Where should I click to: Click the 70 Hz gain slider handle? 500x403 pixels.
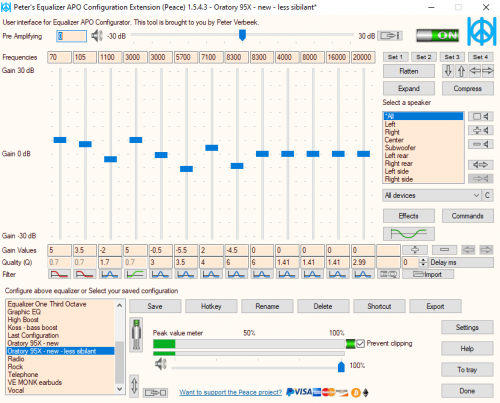tap(60, 140)
